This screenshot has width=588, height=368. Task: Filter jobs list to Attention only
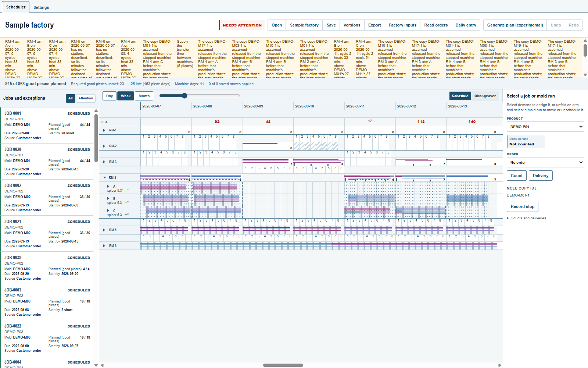point(86,98)
